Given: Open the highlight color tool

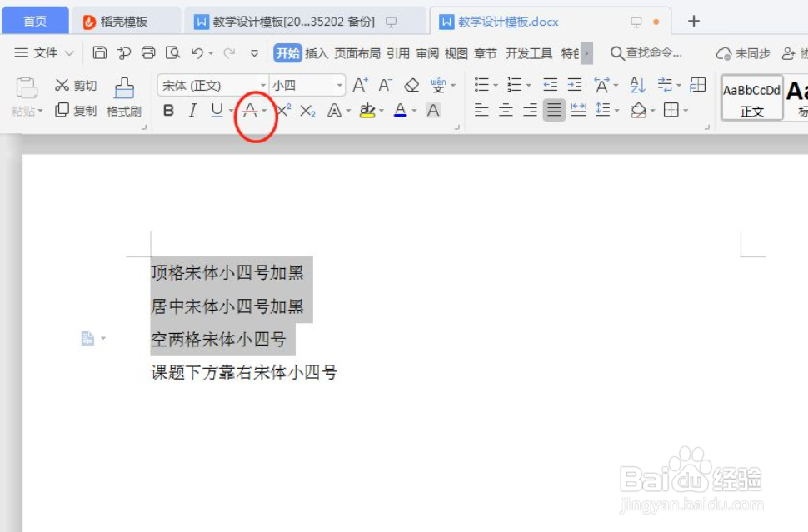Looking at the screenshot, I should [x=367, y=109].
